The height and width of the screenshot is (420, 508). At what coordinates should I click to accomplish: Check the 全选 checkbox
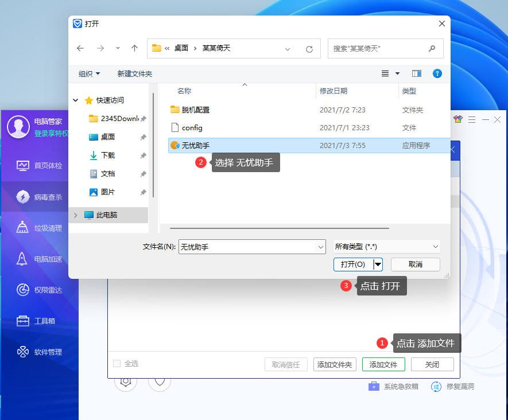(117, 364)
